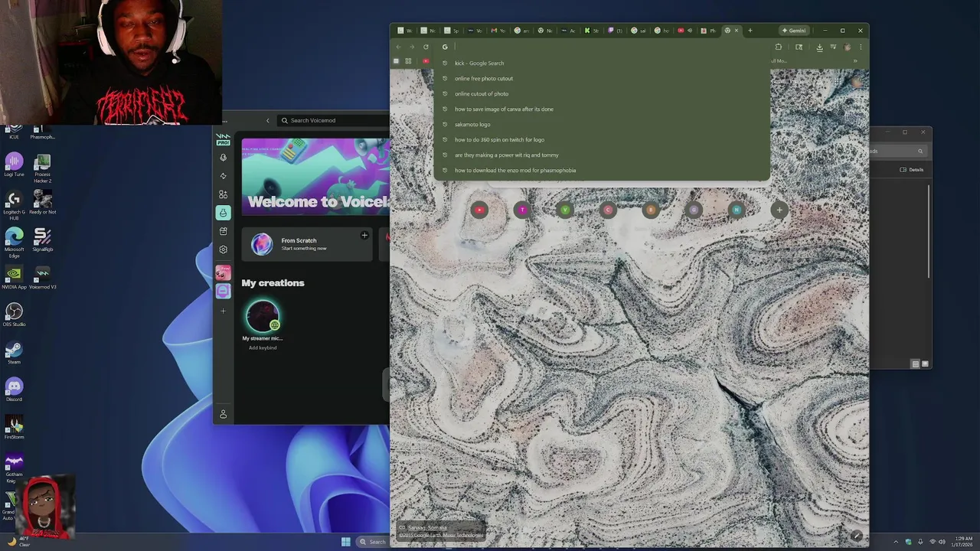
Task: Click the Voicemod PRO logo
Action: point(223,139)
